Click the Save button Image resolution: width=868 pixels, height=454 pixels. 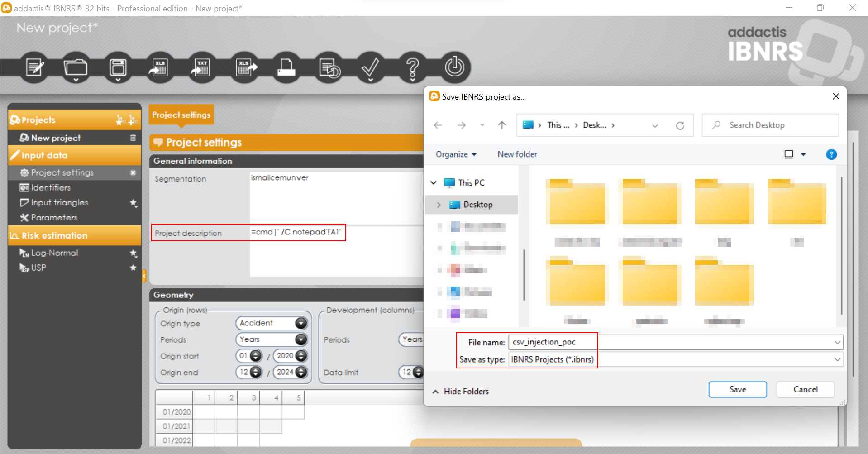(x=738, y=389)
